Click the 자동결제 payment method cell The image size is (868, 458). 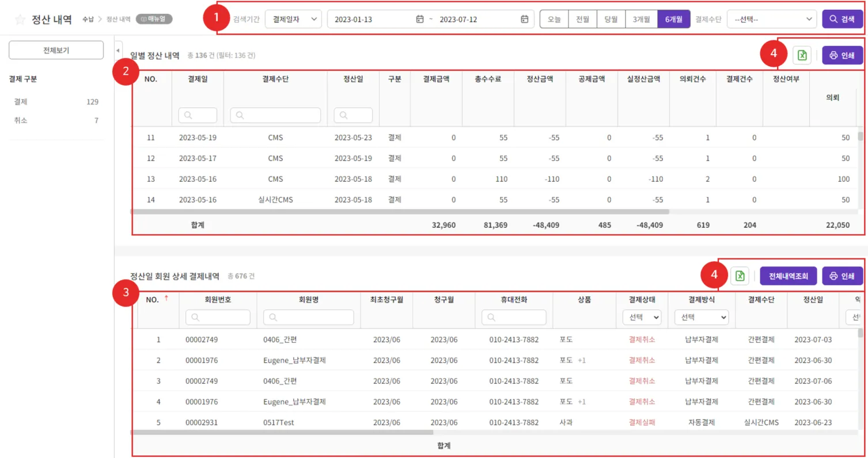pos(701,422)
